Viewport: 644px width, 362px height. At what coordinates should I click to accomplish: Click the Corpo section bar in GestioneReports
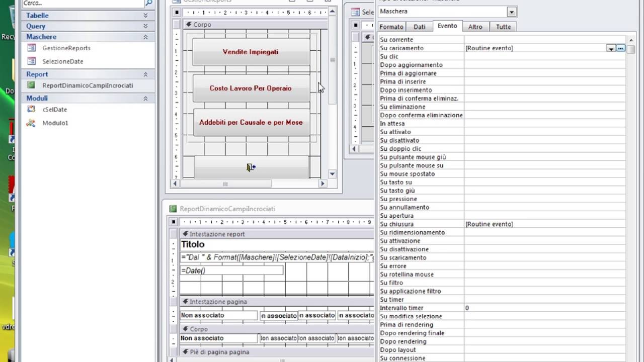click(255, 24)
